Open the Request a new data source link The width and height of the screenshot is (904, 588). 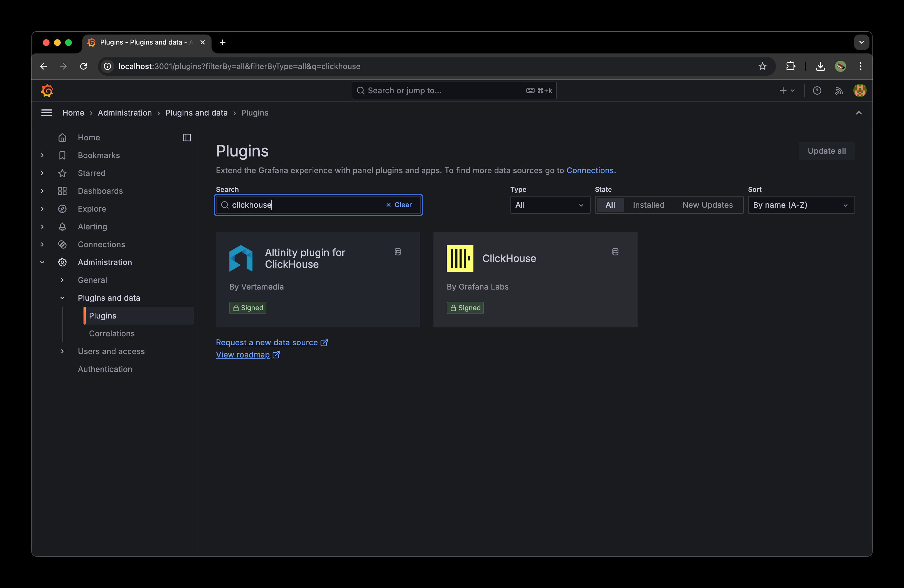point(266,342)
